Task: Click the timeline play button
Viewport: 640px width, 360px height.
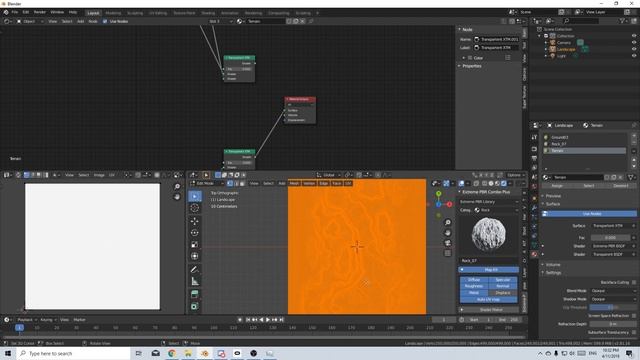Action: click(x=268, y=320)
